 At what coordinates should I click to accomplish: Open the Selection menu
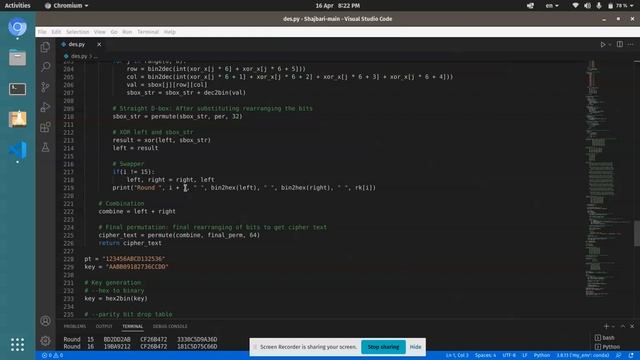pos(78,32)
